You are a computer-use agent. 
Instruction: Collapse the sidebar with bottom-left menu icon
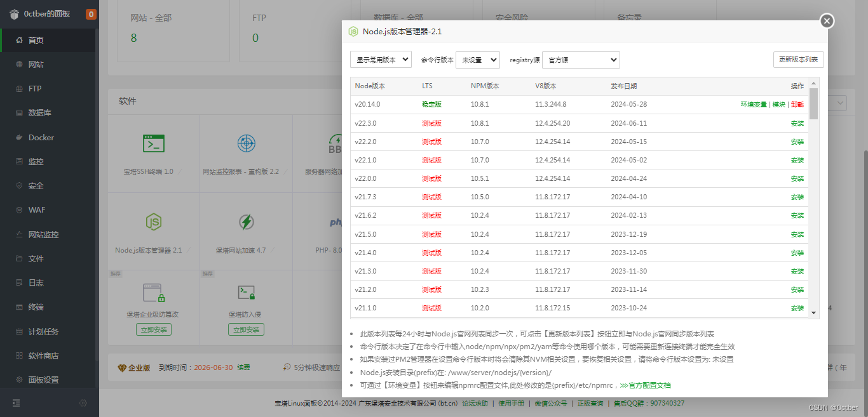(16, 403)
